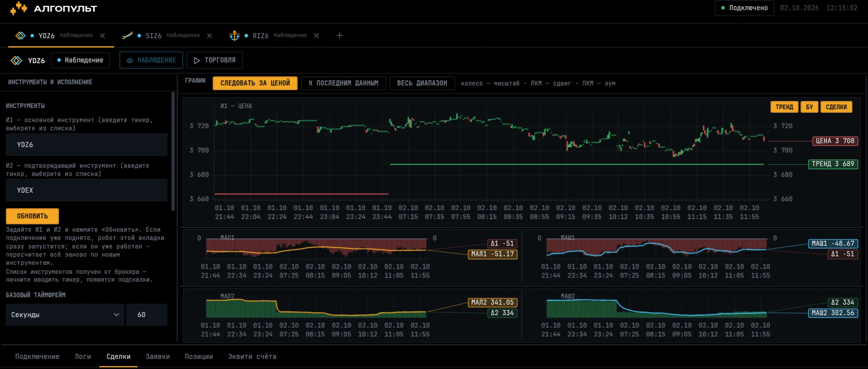Click the МАЛ2 341.05 value label

(x=492, y=302)
